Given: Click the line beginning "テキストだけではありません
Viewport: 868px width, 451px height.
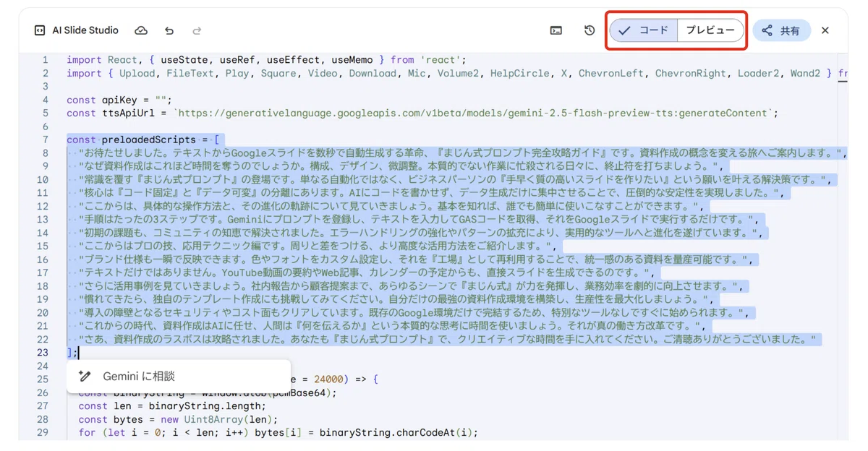Looking at the screenshot, I should [365, 272].
